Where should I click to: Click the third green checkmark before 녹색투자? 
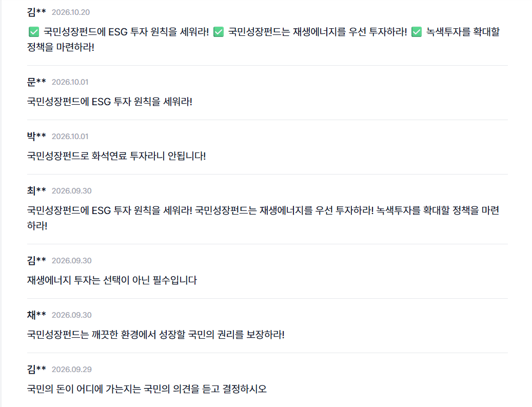(x=417, y=32)
